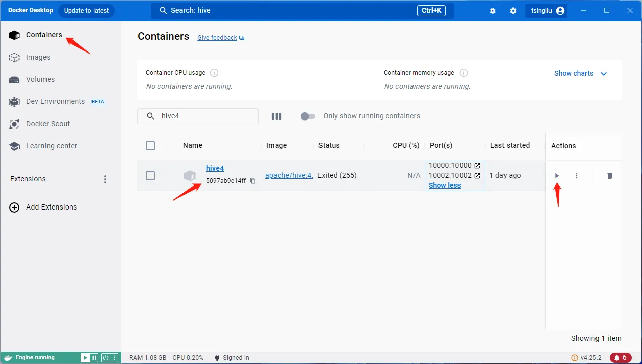Screen dimensions: 642x364
Task: Expand Show charts
Action: click(580, 73)
